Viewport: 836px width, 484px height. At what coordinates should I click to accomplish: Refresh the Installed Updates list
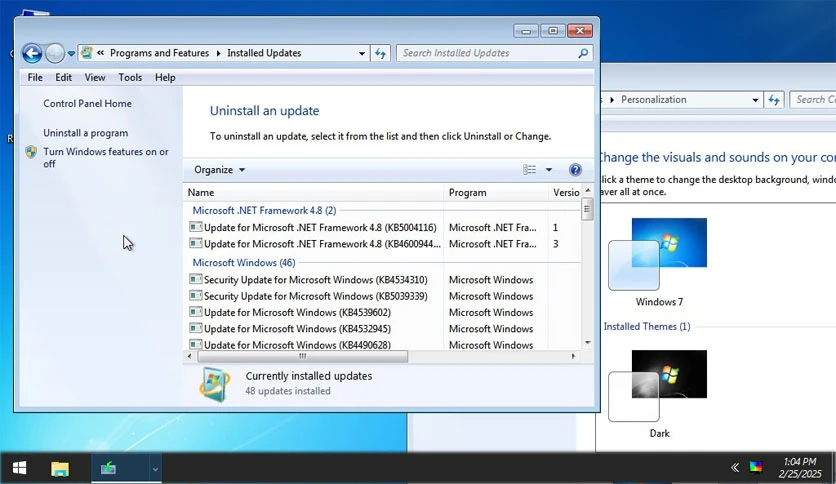pyautogui.click(x=380, y=53)
